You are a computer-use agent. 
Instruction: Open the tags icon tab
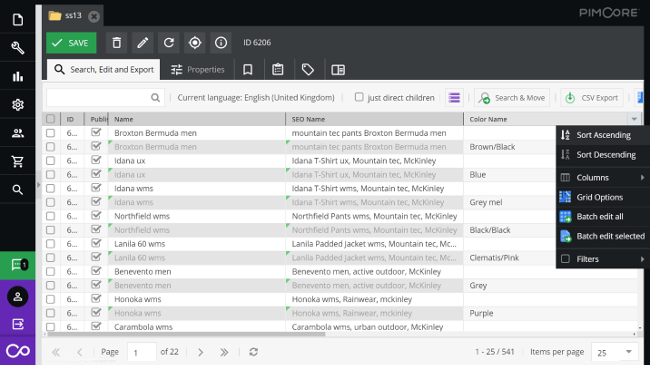pyautogui.click(x=308, y=70)
